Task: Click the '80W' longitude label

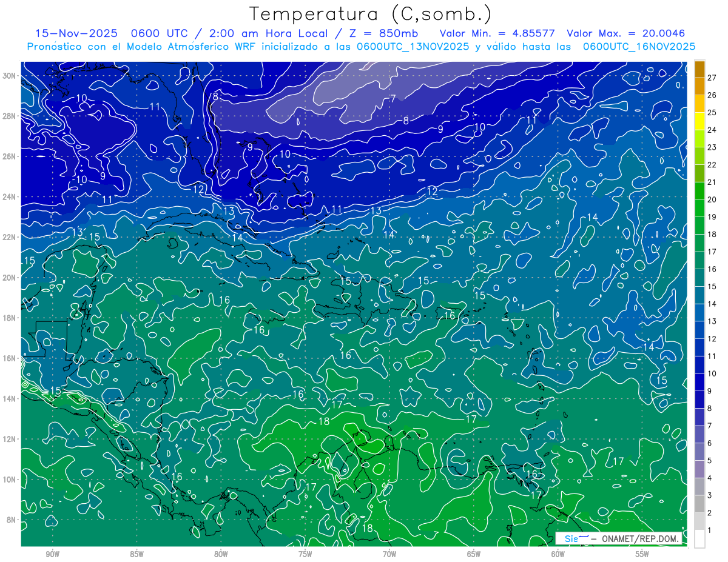Action: point(221,554)
